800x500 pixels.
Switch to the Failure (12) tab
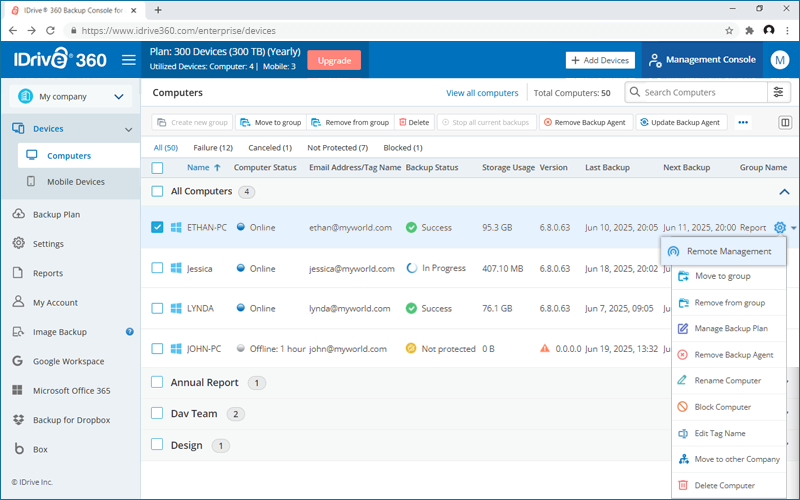point(213,147)
